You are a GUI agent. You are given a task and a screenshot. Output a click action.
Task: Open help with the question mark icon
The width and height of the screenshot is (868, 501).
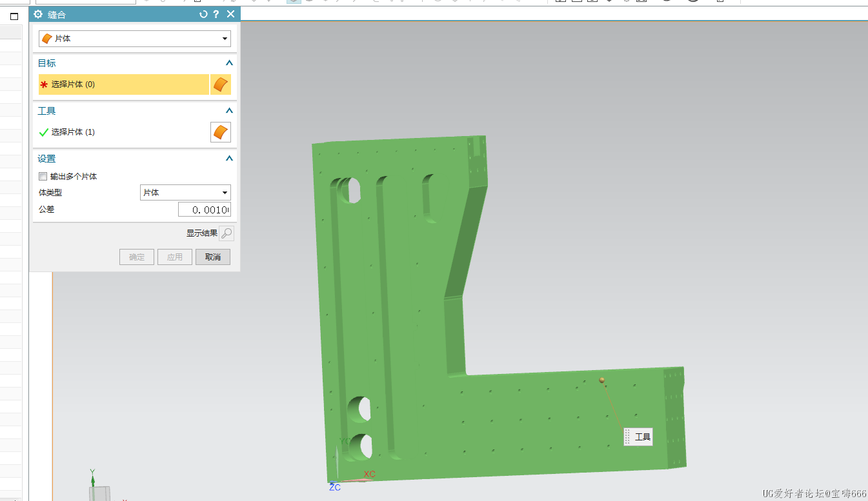coord(216,14)
